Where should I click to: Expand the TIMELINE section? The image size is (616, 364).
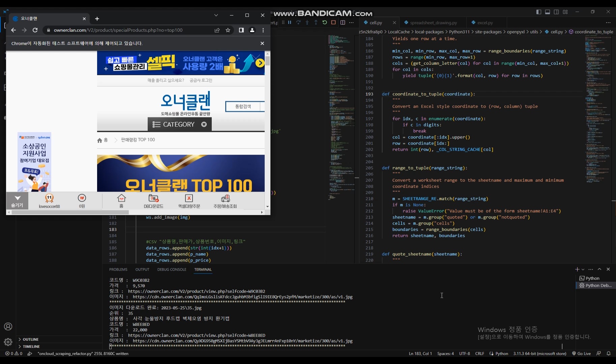[x=31, y=346]
